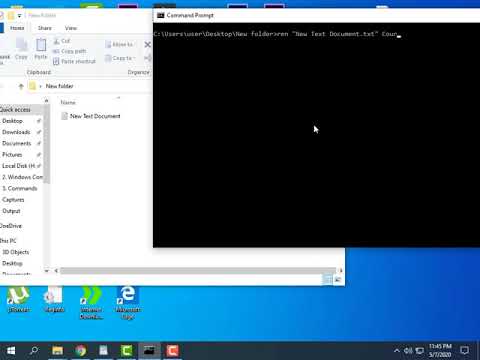
Task: Open the notepad-like taskbar app
Action: click(103, 351)
